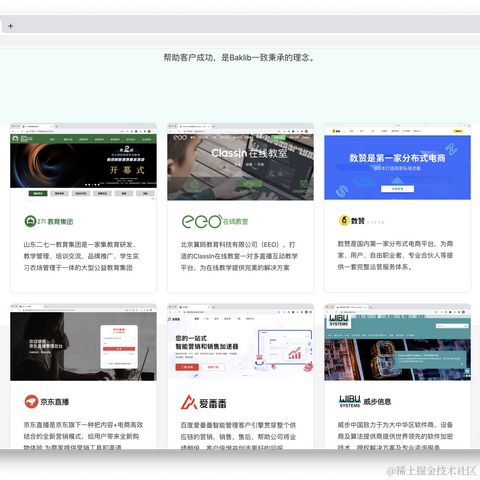Open the 京东直播 login page thumbnail

click(83, 342)
